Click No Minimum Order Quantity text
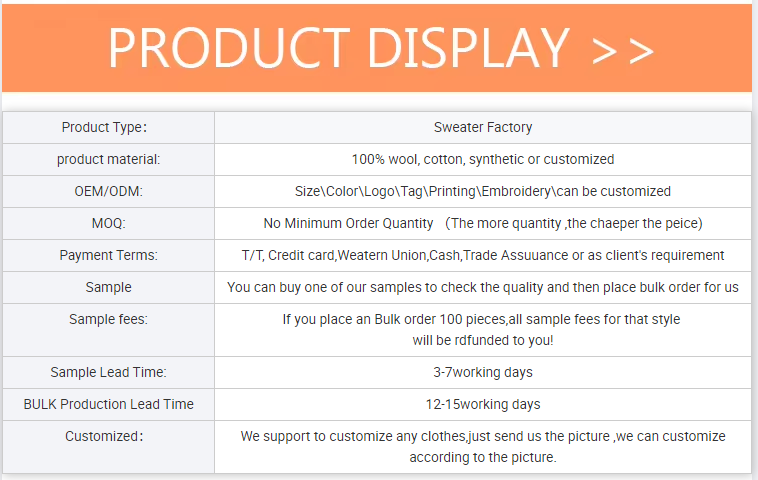758x480 pixels. 348,223
